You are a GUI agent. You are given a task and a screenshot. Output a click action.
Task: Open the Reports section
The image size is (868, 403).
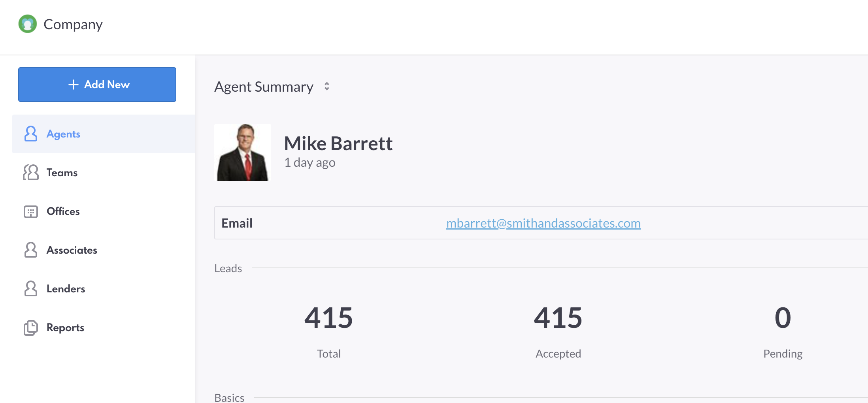pos(66,328)
